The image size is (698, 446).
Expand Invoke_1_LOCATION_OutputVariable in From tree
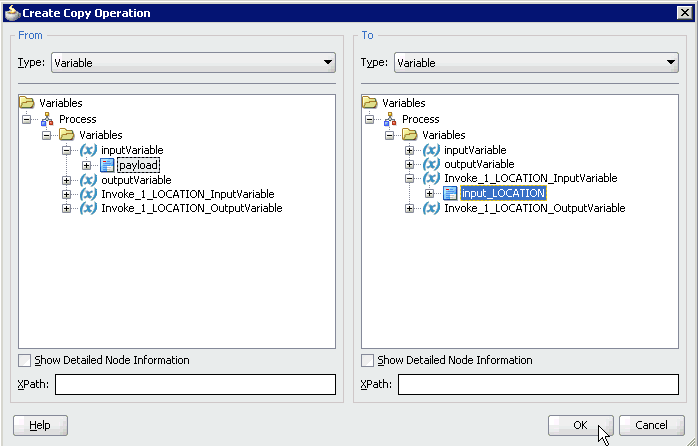tap(66, 208)
